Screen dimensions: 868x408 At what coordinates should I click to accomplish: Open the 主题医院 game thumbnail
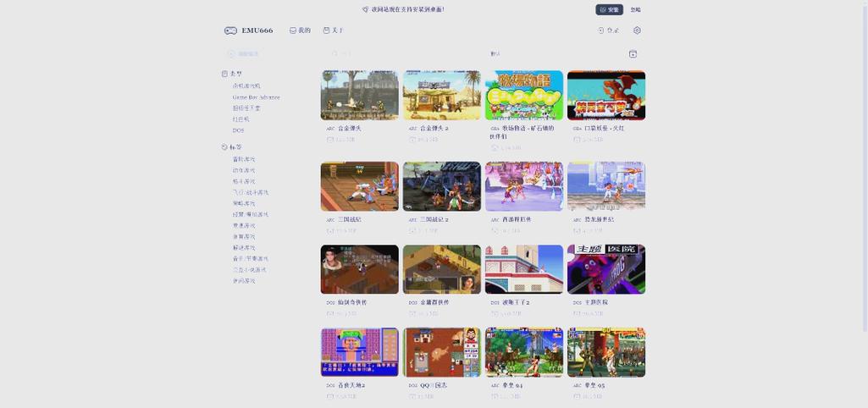[x=606, y=269]
